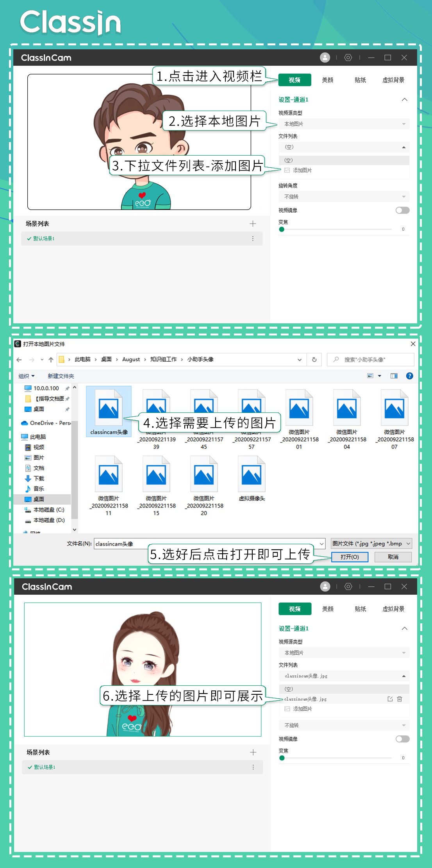
Task: Go back in the file dialog
Action: point(19,359)
